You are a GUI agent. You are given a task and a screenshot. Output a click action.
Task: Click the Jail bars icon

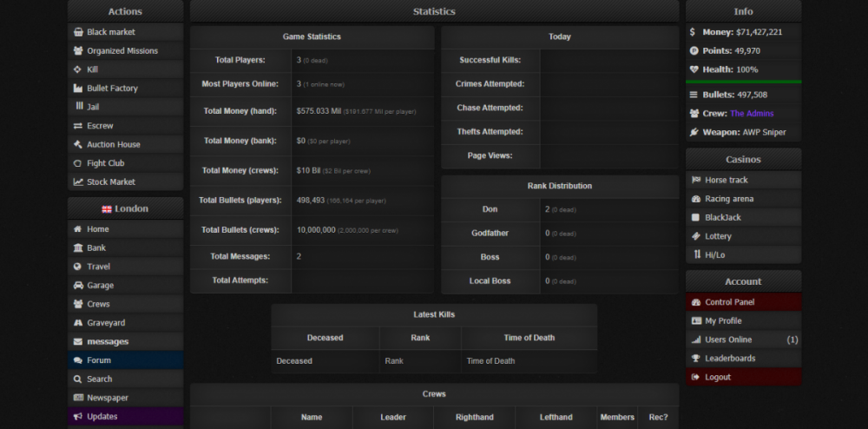[x=79, y=106]
